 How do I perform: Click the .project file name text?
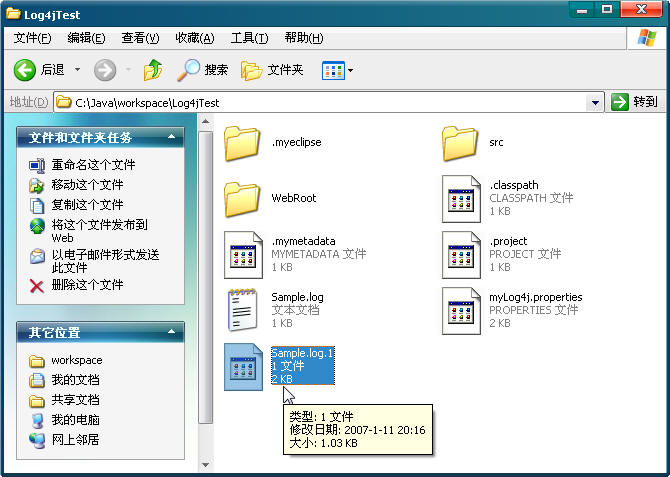click(x=508, y=241)
